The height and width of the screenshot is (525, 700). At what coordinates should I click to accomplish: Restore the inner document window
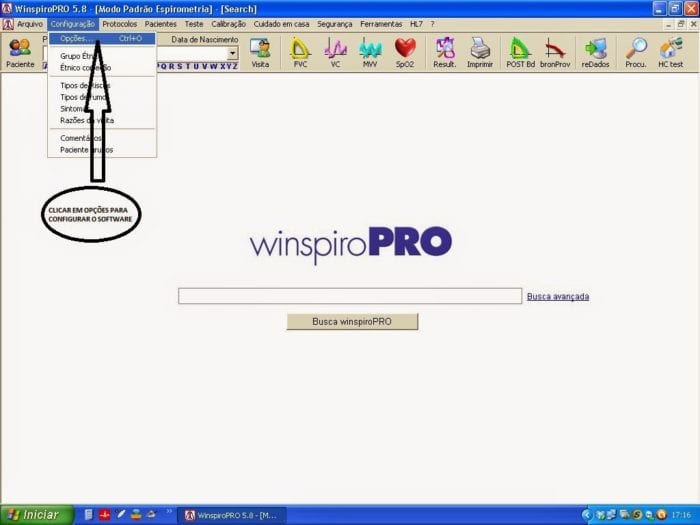[681, 24]
